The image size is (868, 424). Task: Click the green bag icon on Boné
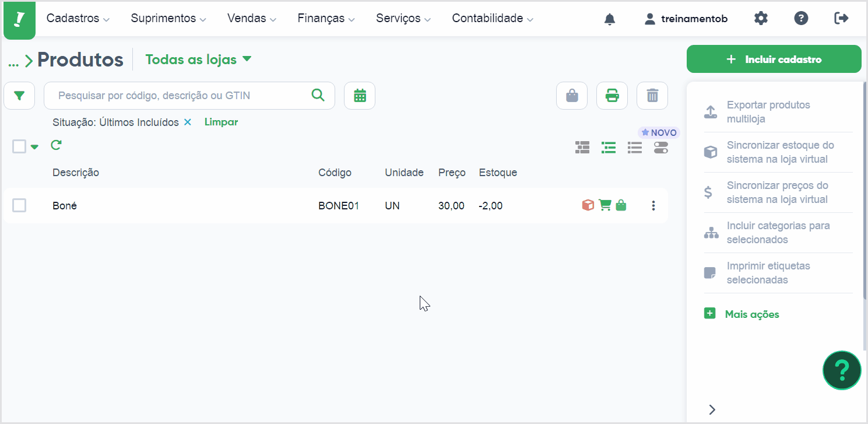pyautogui.click(x=621, y=205)
